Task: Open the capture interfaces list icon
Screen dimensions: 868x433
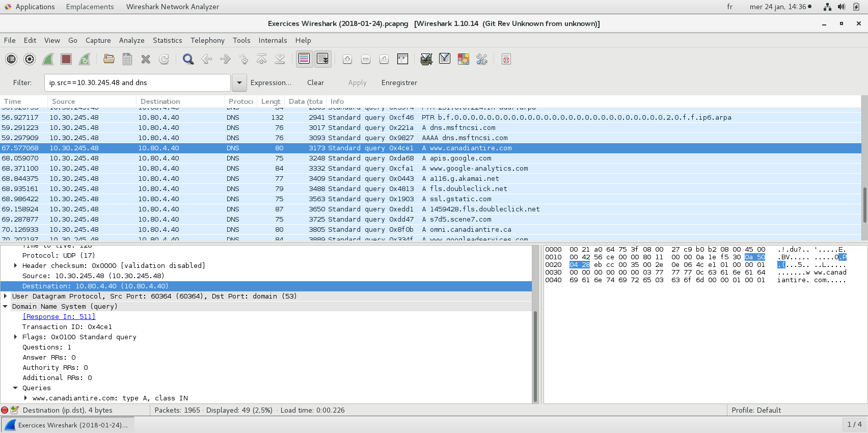Action: coord(11,59)
